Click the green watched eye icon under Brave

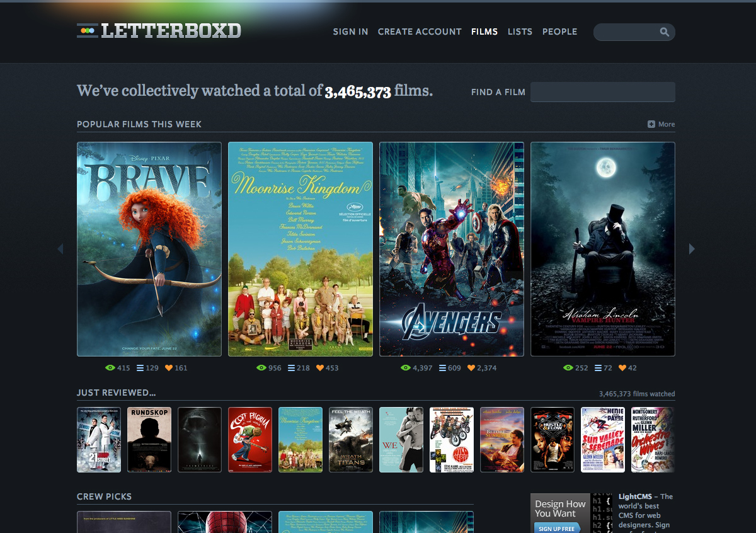[x=111, y=367]
